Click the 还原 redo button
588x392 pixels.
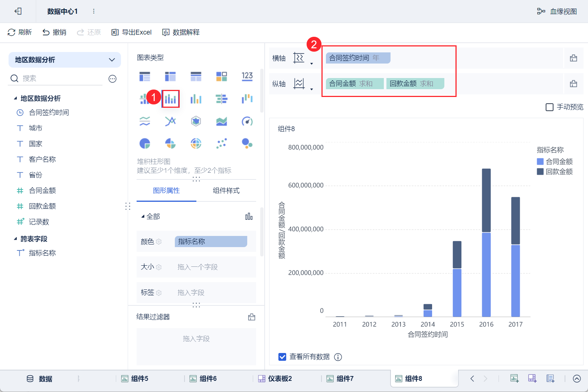(x=89, y=32)
